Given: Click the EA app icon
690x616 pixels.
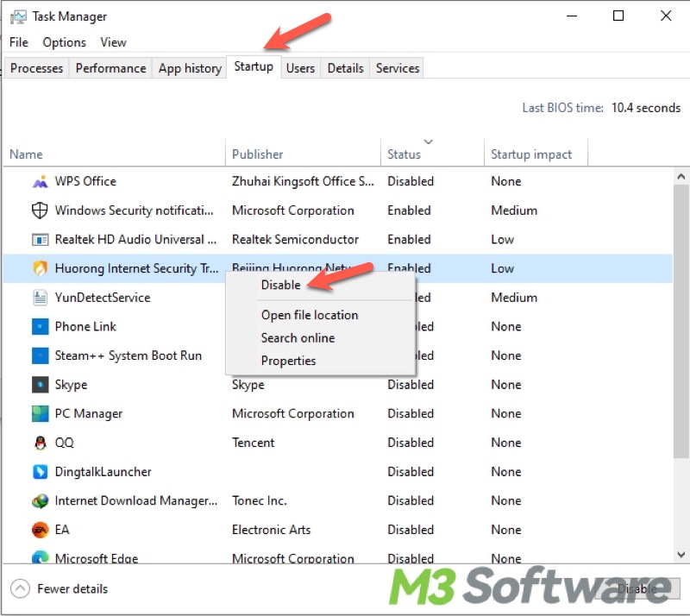Looking at the screenshot, I should (x=40, y=530).
